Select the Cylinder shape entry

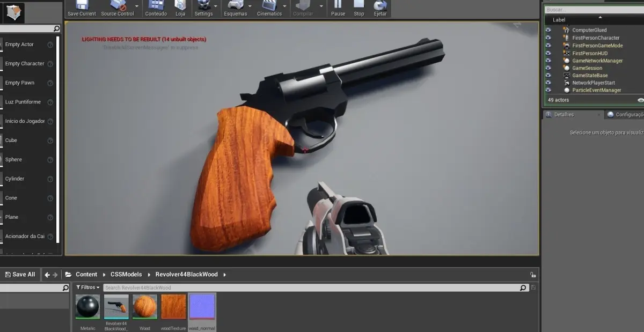pos(14,179)
